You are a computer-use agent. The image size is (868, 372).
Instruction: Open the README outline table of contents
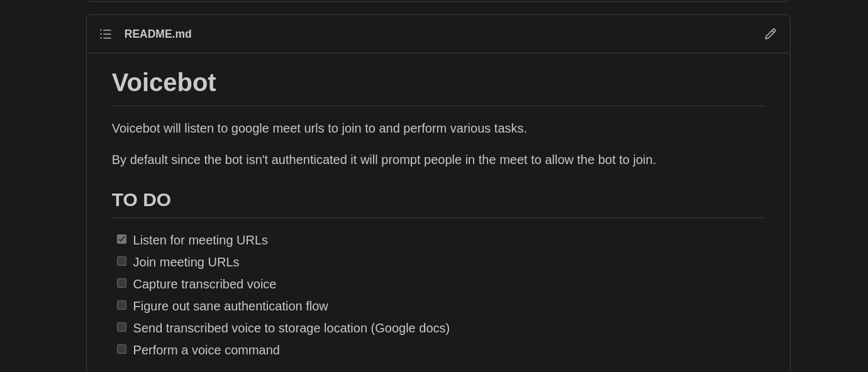(106, 34)
